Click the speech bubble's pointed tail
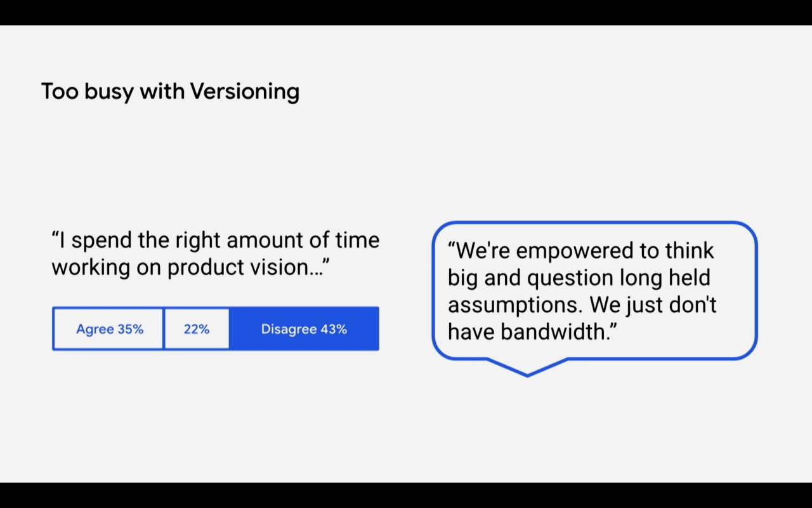This screenshot has height=508, width=812. tap(527, 368)
